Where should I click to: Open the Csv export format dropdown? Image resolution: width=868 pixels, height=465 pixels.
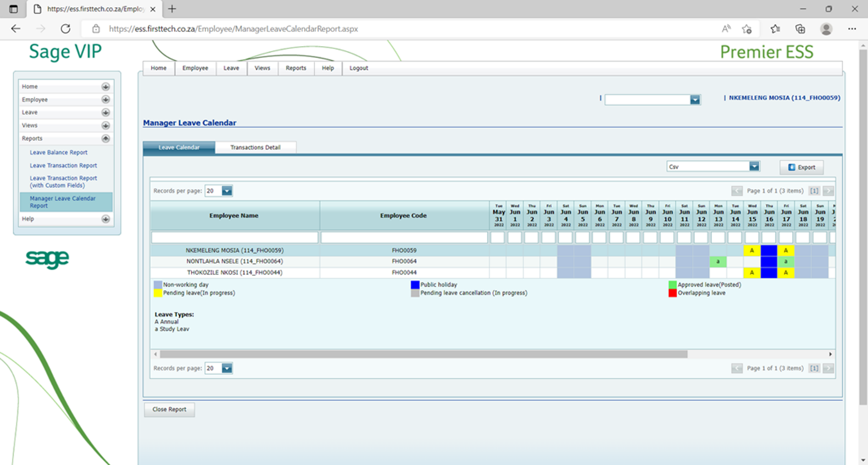(754, 167)
